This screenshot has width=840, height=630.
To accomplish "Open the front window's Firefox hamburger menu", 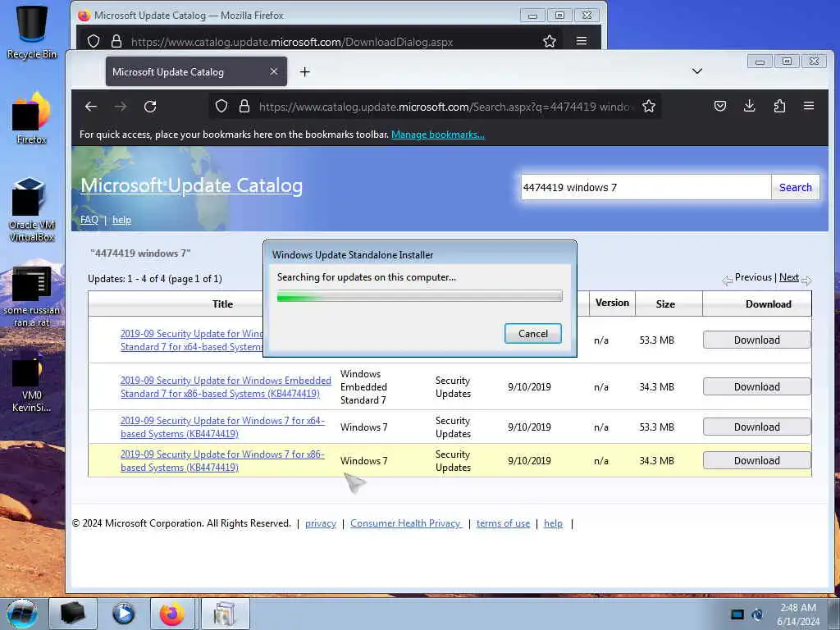I will (809, 106).
